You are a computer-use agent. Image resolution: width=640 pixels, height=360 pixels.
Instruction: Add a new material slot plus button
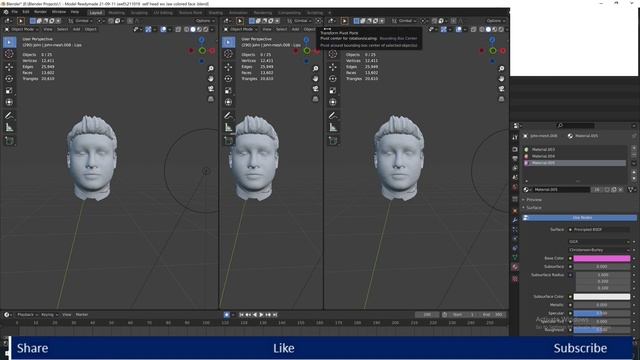pos(634,149)
